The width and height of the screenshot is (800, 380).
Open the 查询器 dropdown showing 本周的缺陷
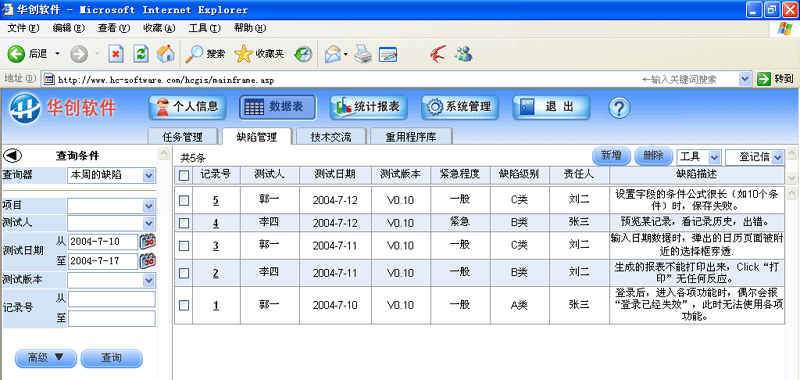pyautogui.click(x=111, y=175)
